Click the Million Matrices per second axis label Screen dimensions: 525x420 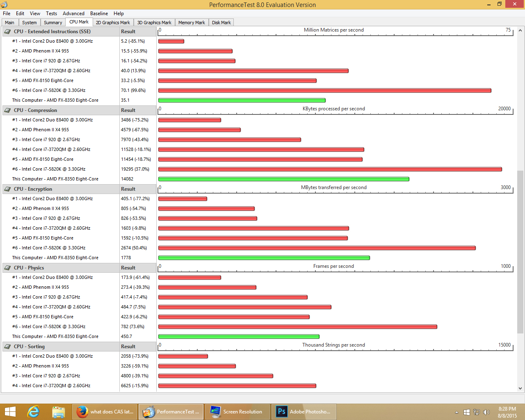(334, 30)
